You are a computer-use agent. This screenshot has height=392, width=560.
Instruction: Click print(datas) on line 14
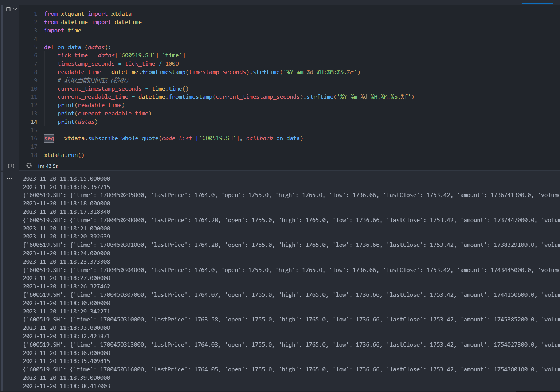(x=78, y=122)
